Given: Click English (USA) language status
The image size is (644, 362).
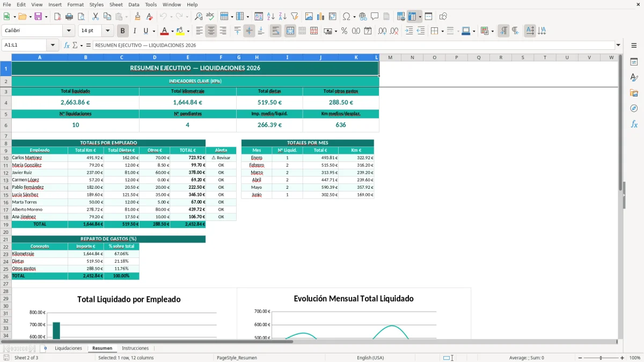Looking at the screenshot, I should (370, 358).
